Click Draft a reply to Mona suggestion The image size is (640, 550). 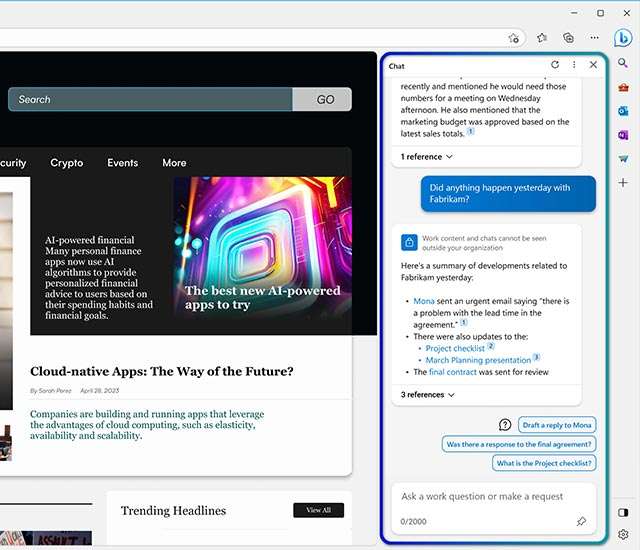[x=557, y=425]
